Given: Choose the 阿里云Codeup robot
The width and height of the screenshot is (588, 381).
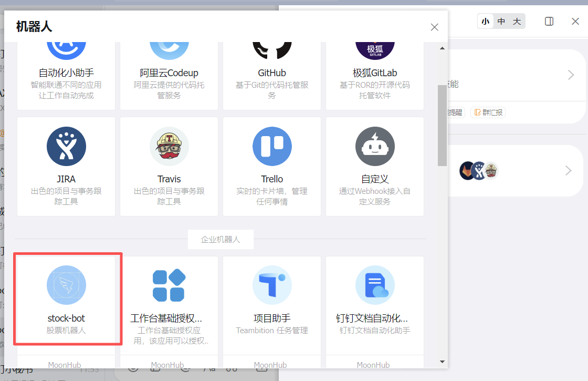Looking at the screenshot, I should point(169,76).
